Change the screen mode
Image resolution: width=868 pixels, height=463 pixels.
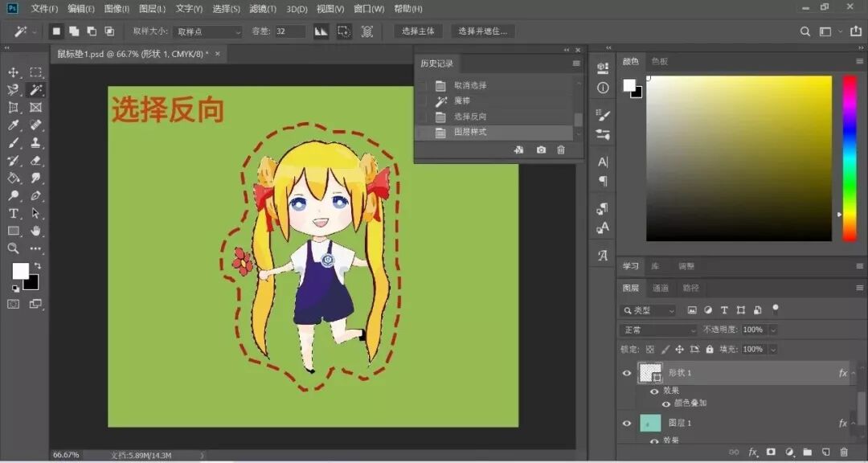[36, 304]
